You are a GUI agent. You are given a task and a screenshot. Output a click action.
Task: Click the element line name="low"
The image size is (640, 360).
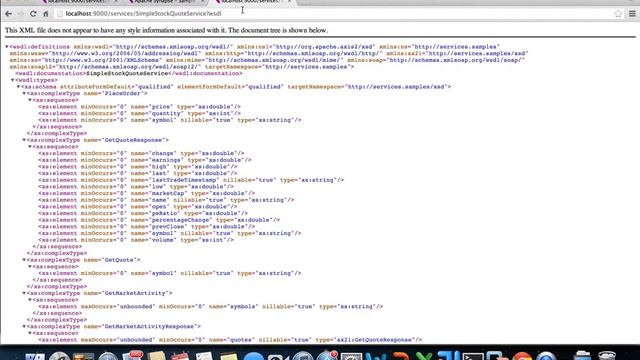[136, 187]
